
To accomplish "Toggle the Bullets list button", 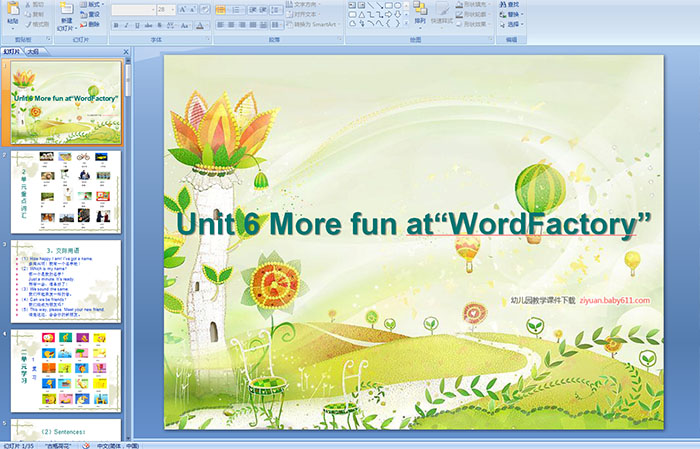I will (222, 9).
